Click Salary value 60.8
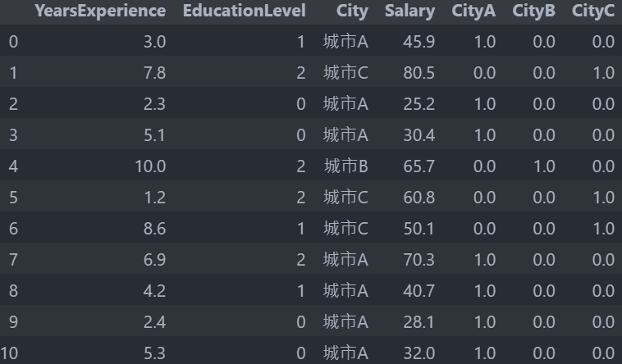 [419, 198]
